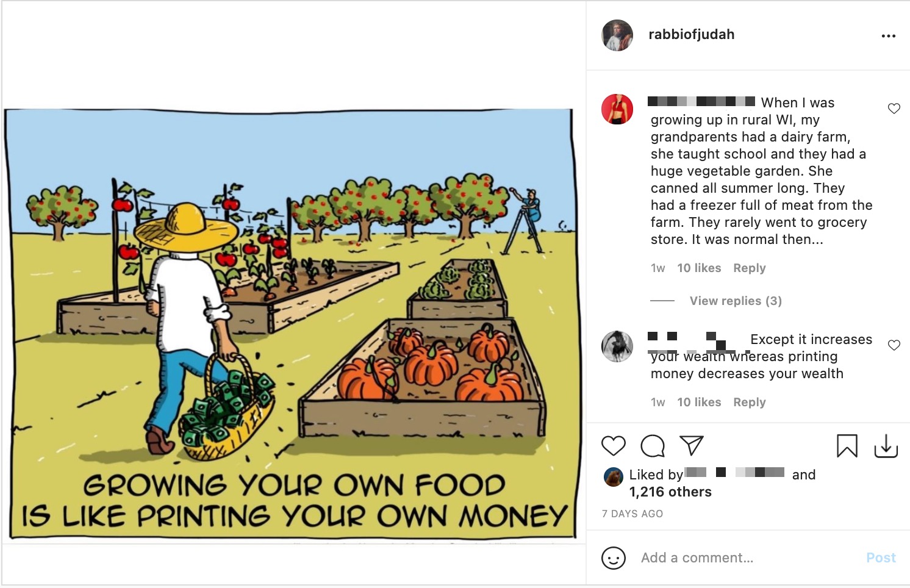Select the 7 DAYS AGO timestamp
Image resolution: width=910 pixels, height=588 pixels.
point(632,514)
